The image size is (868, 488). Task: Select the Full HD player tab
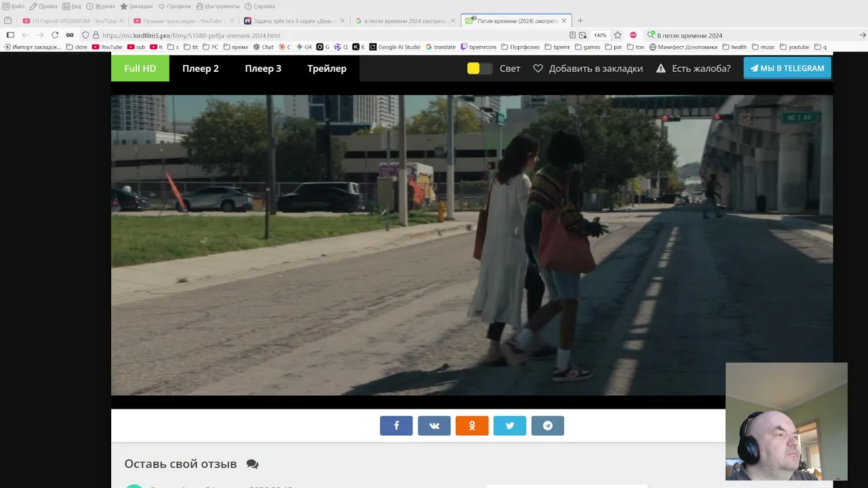click(x=140, y=68)
